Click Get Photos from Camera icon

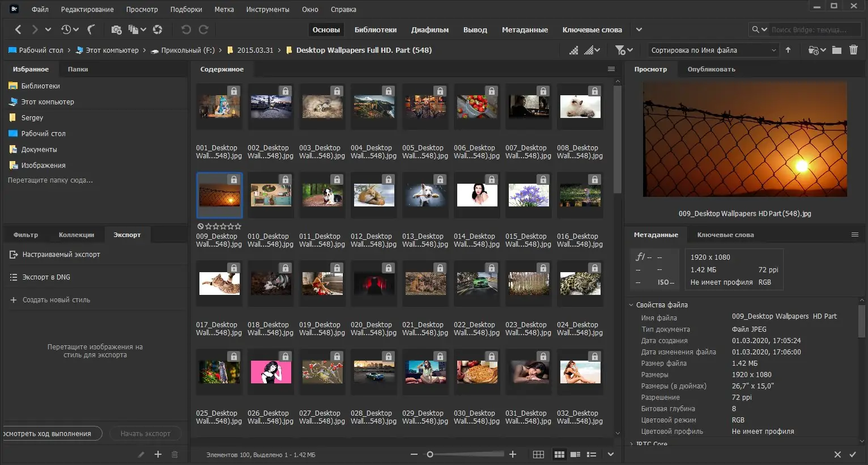116,29
